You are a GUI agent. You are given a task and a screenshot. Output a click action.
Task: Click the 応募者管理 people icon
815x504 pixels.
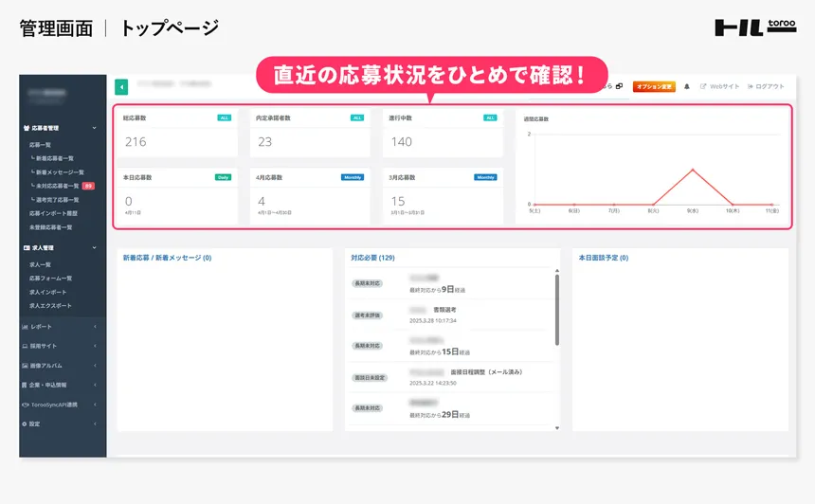pos(26,128)
